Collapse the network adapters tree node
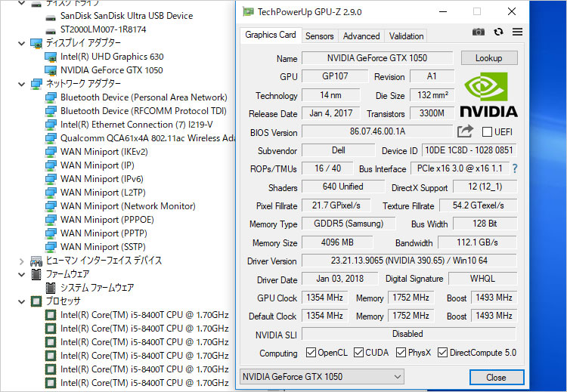 (x=21, y=84)
